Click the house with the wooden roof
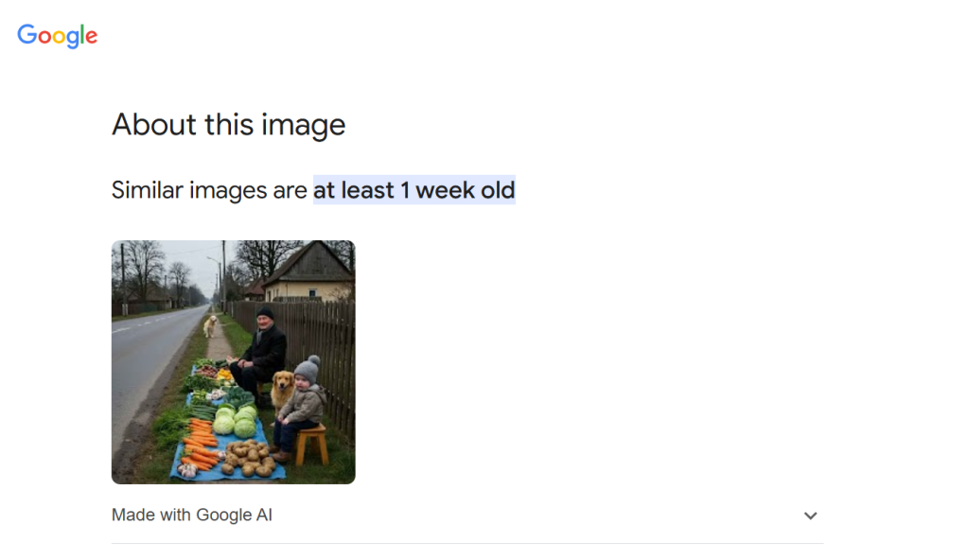Screen dimensions: 968x560 coord(307,271)
